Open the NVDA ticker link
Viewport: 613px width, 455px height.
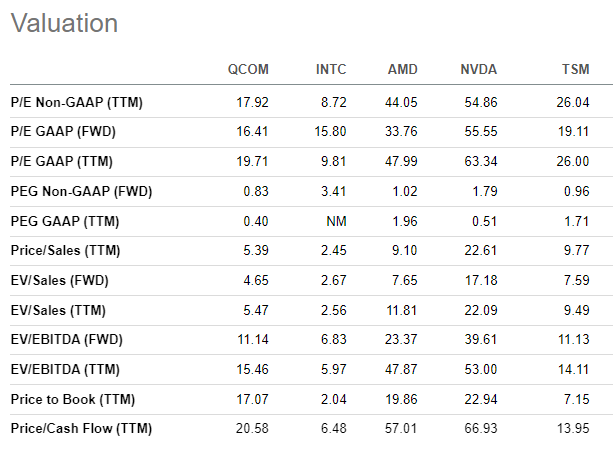pyautogui.click(x=479, y=69)
